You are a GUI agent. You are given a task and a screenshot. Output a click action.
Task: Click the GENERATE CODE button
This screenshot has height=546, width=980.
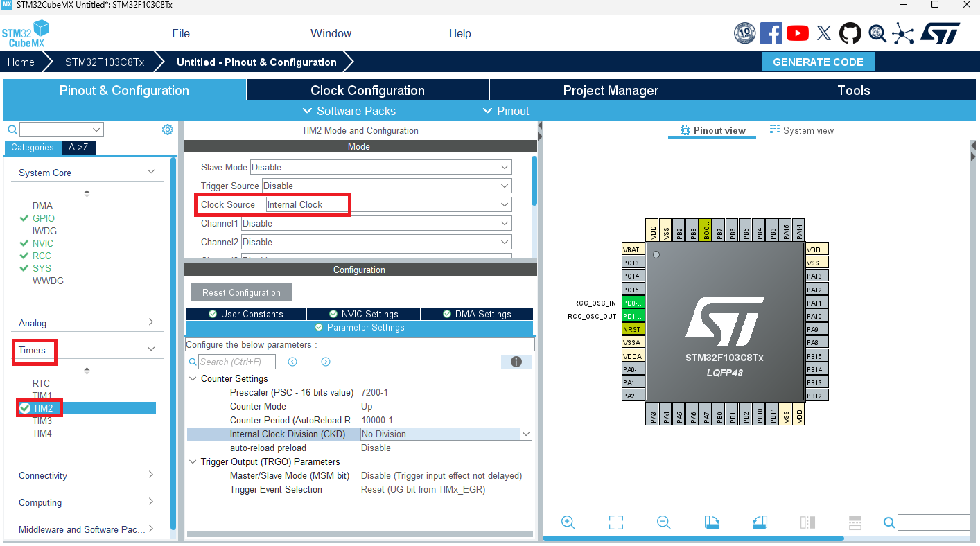(x=818, y=62)
